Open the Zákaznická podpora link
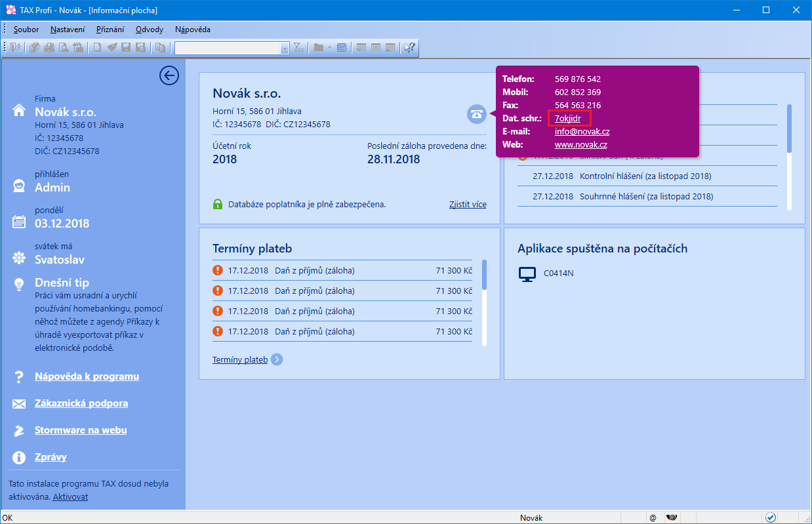The width and height of the screenshot is (812, 524). pyautogui.click(x=81, y=403)
